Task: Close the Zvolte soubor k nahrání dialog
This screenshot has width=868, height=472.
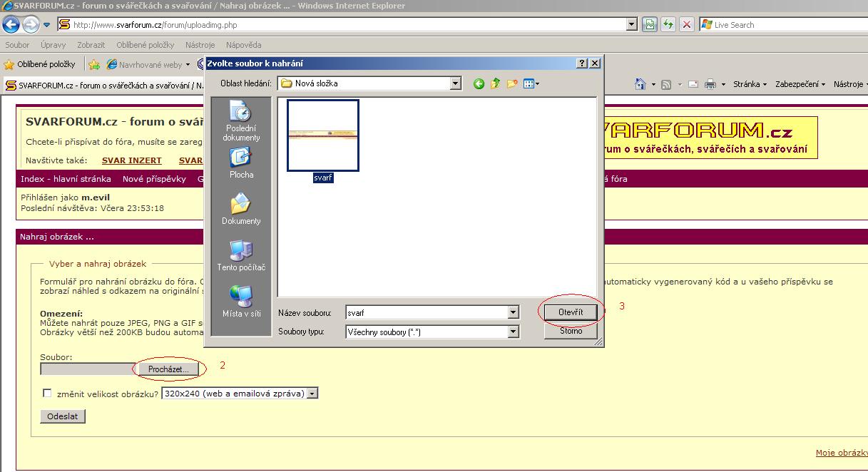Action: [x=595, y=63]
